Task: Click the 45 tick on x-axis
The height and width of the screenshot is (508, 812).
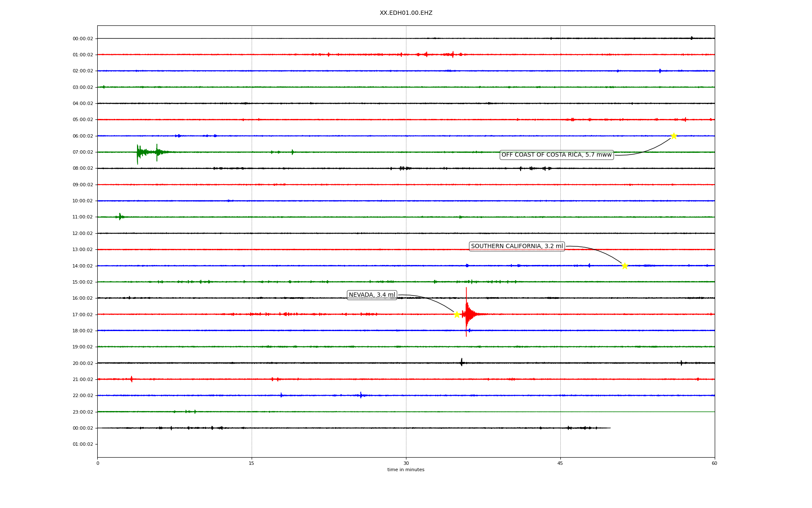Action: [560, 463]
